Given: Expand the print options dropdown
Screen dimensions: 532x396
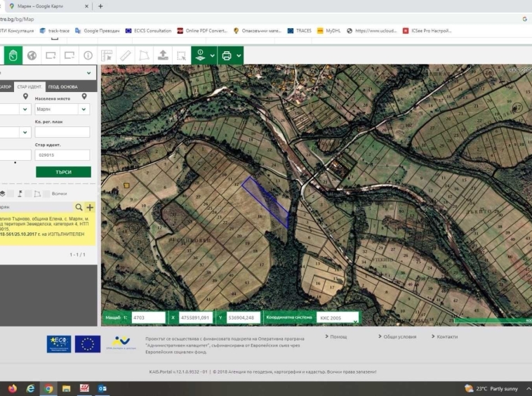Looking at the screenshot, I should (239, 55).
